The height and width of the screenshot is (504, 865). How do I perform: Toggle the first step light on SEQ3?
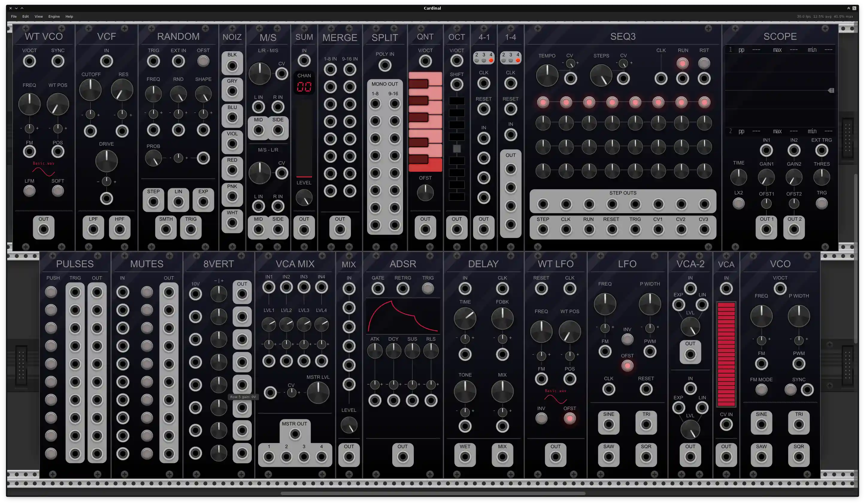pos(543,102)
